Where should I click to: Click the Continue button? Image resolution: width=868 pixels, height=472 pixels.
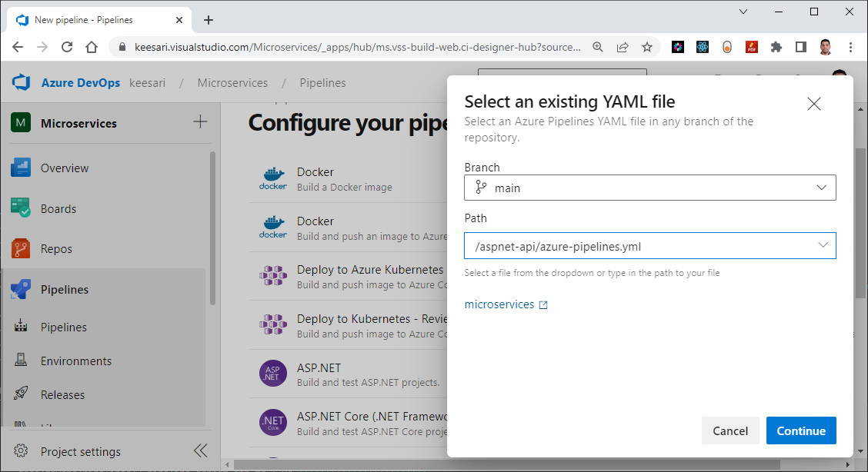801,430
